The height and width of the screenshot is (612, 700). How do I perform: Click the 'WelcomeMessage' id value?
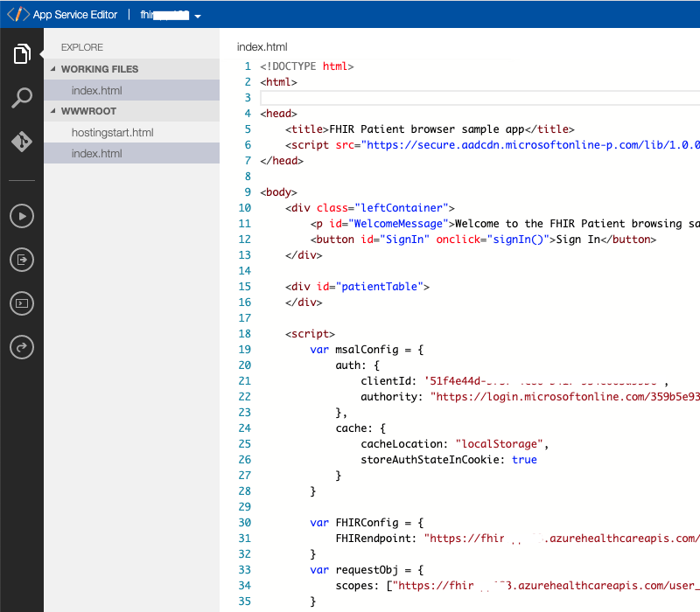pyautogui.click(x=398, y=224)
